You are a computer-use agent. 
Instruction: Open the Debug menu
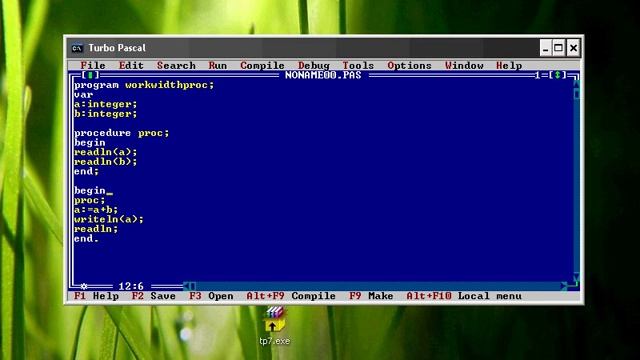(314, 65)
